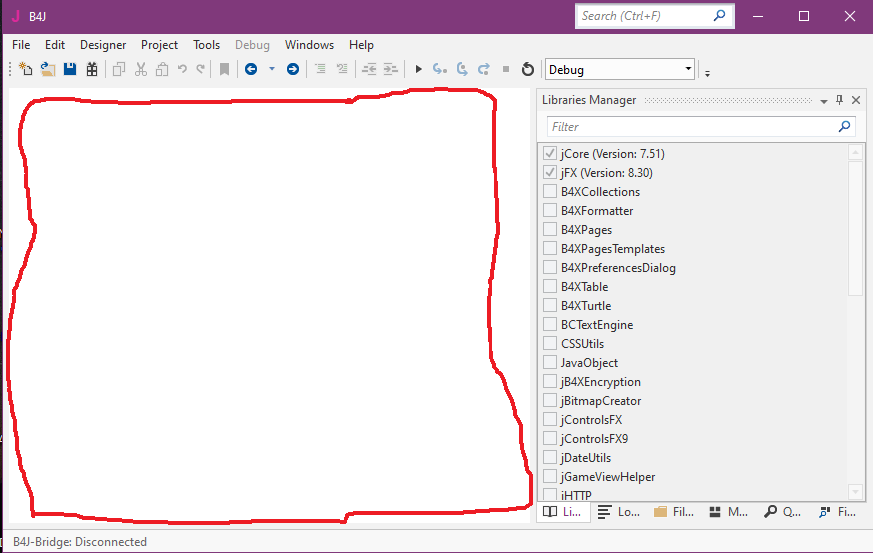Open the Designer menu
The image size is (873, 553).
pos(103,45)
